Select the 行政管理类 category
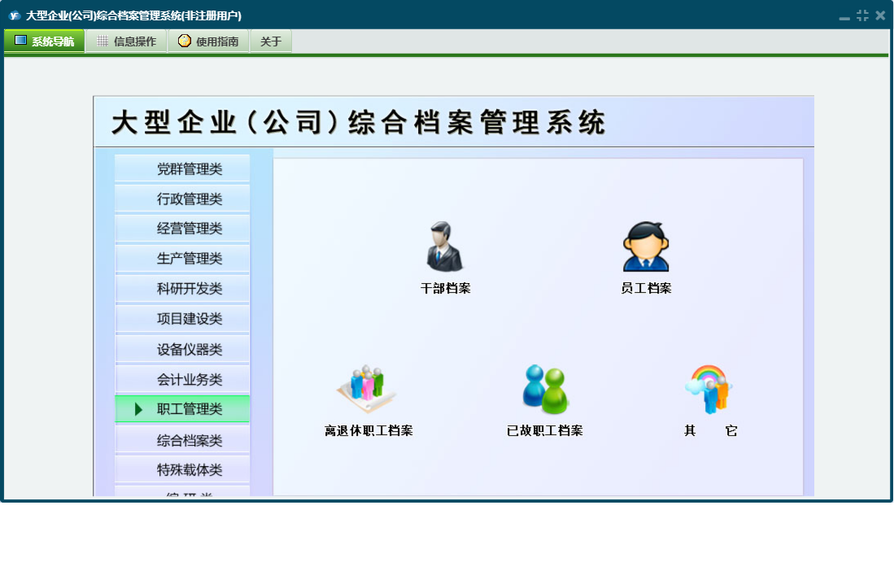The height and width of the screenshot is (588, 894). (182, 199)
